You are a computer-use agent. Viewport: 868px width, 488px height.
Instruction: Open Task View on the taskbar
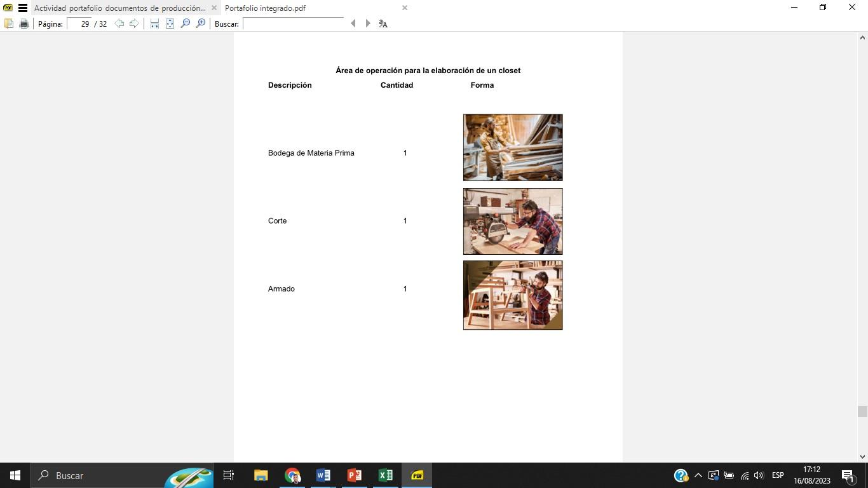pos(229,475)
